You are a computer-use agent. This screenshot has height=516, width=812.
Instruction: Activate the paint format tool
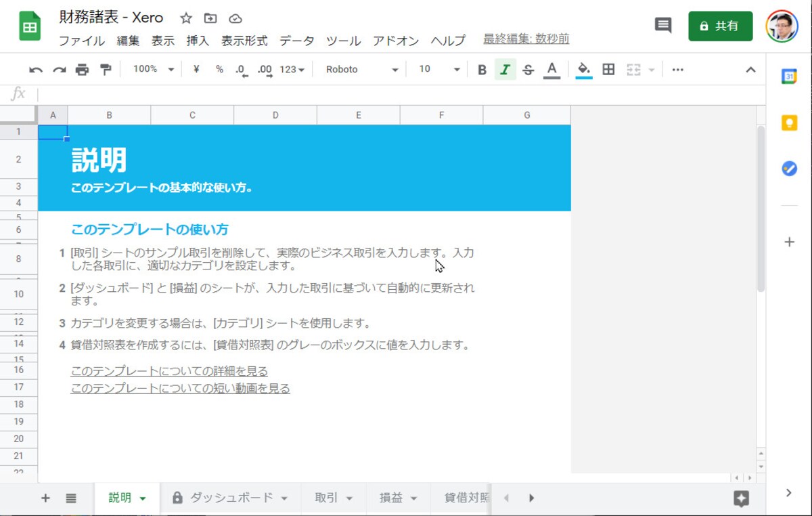coord(106,69)
